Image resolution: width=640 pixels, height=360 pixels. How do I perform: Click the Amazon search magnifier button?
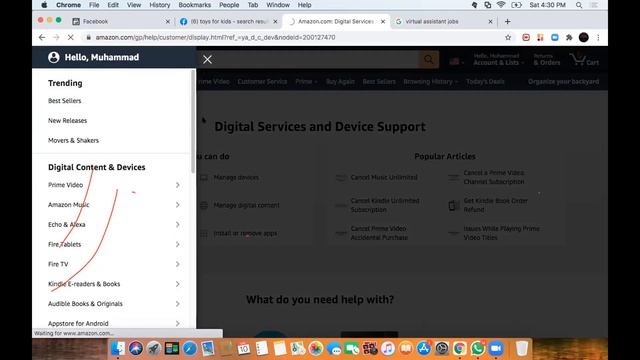[x=429, y=60]
